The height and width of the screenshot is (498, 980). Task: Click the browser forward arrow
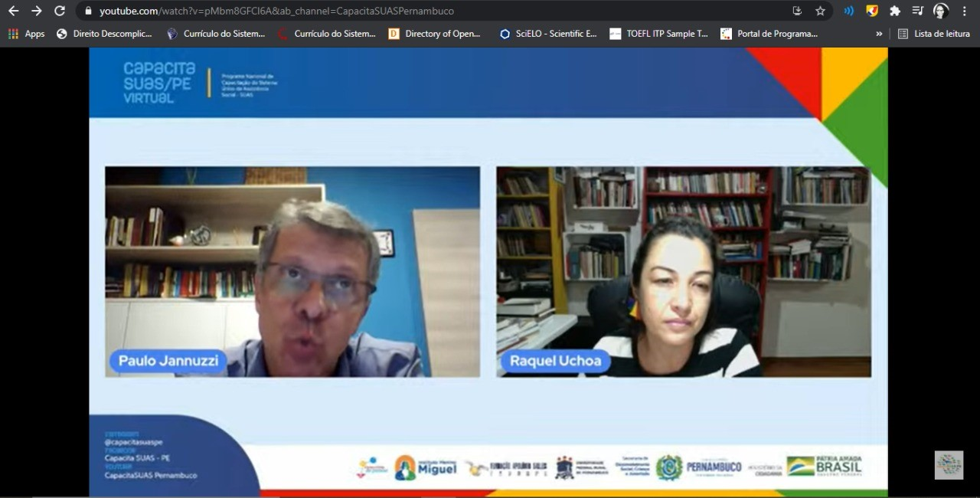pos(37,11)
